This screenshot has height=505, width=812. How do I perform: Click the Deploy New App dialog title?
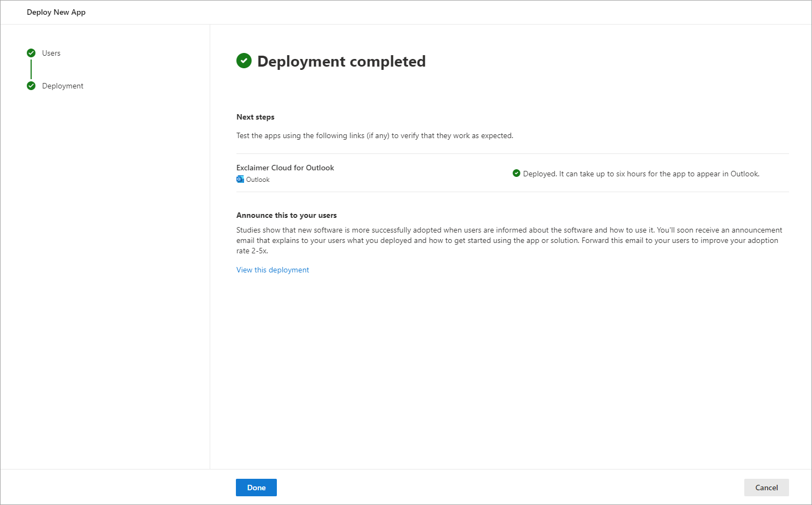point(56,12)
